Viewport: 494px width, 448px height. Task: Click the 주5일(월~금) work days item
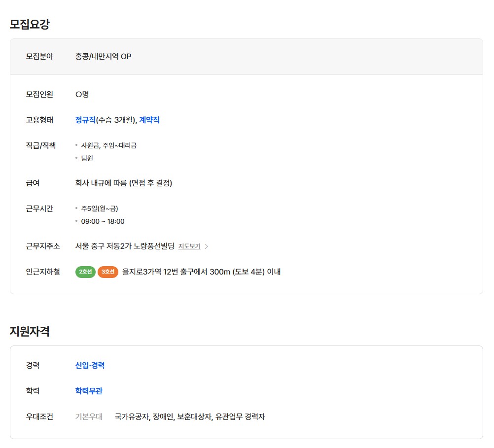click(x=100, y=208)
